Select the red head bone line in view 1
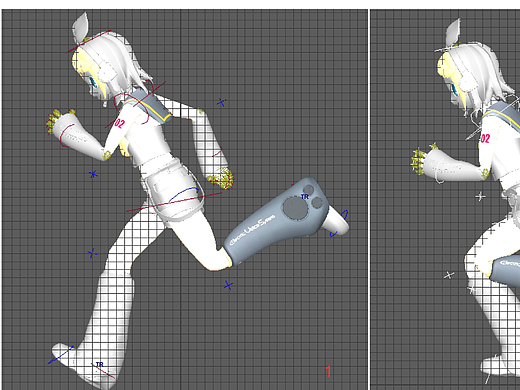This screenshot has height=390, width=520. [90, 41]
